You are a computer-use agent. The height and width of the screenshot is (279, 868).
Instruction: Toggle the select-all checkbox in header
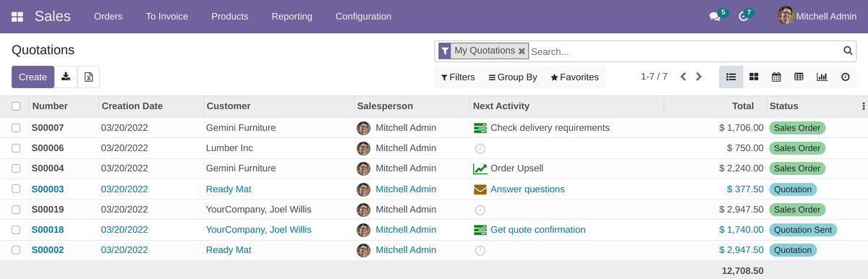tap(16, 106)
